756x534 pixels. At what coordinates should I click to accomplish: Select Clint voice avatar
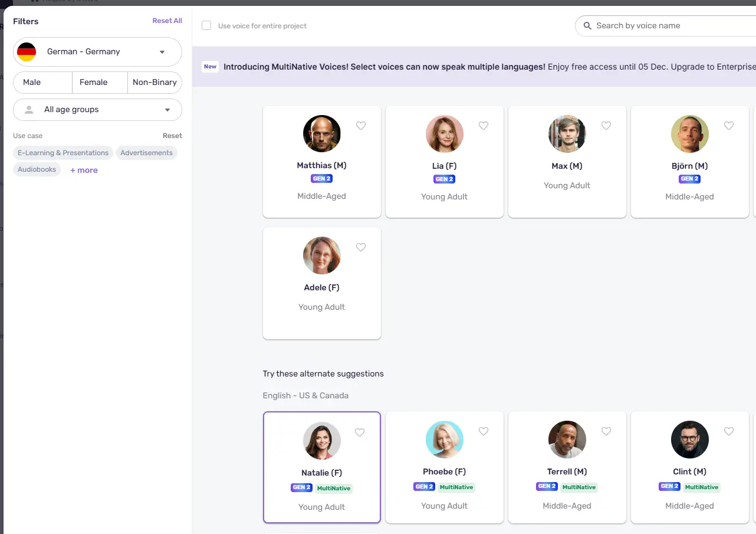[x=690, y=440]
